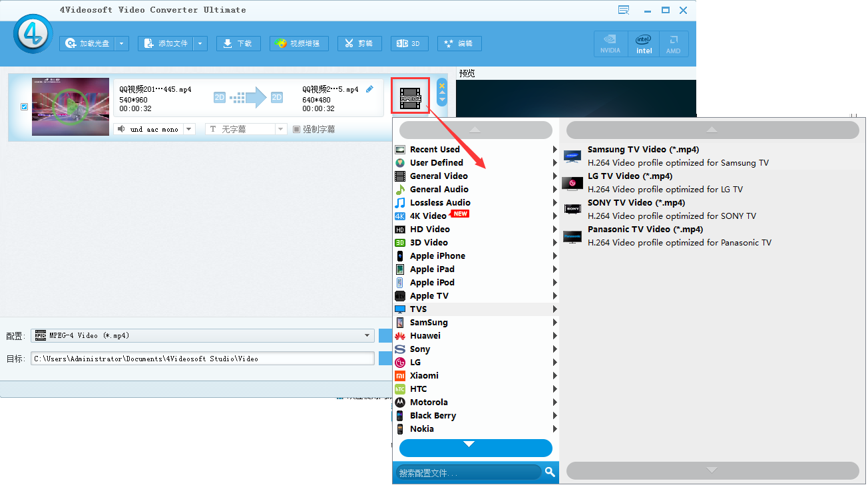Expand the 添加文件 dropdown arrow
The width and height of the screenshot is (868, 487).
(200, 43)
